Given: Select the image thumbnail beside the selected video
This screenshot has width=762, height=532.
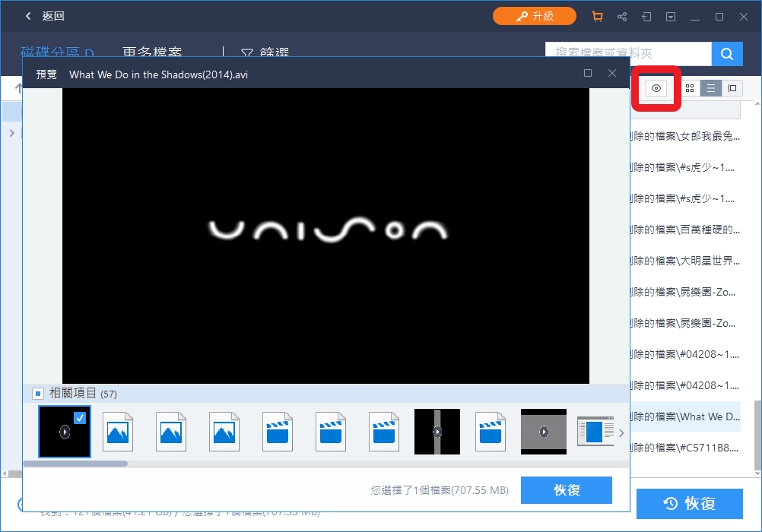Looking at the screenshot, I should pos(118,432).
